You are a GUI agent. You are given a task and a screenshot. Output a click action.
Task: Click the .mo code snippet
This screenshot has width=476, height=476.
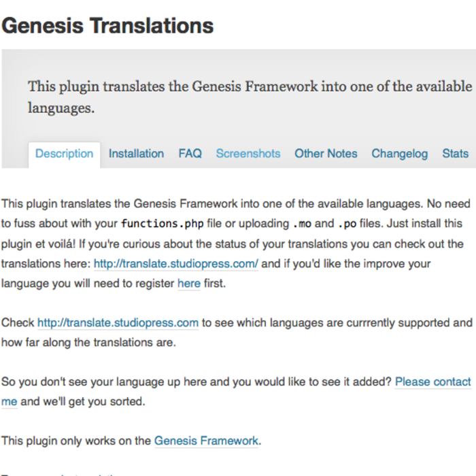pos(302,224)
